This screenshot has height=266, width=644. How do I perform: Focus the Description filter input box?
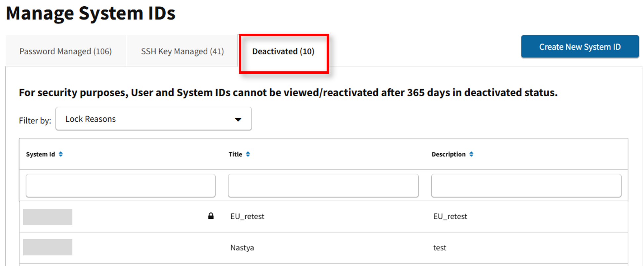point(526,186)
